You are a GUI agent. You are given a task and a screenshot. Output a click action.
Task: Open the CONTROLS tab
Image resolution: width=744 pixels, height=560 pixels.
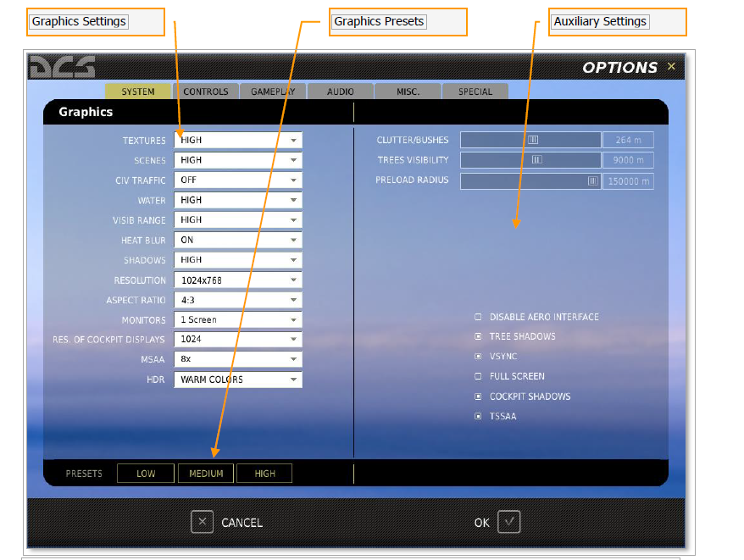point(205,91)
